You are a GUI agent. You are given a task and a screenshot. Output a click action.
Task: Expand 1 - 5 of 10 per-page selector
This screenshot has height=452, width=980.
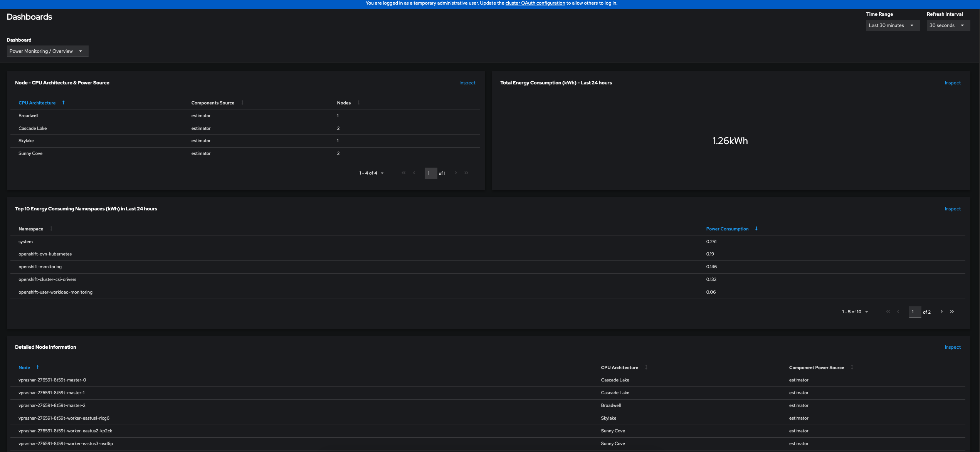pos(855,312)
